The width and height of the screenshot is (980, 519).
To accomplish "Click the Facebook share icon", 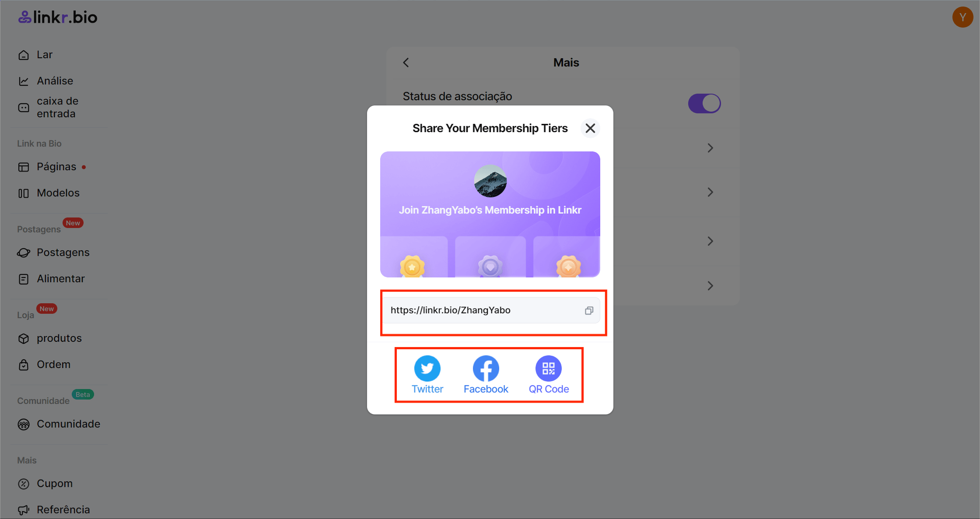I will 486,368.
